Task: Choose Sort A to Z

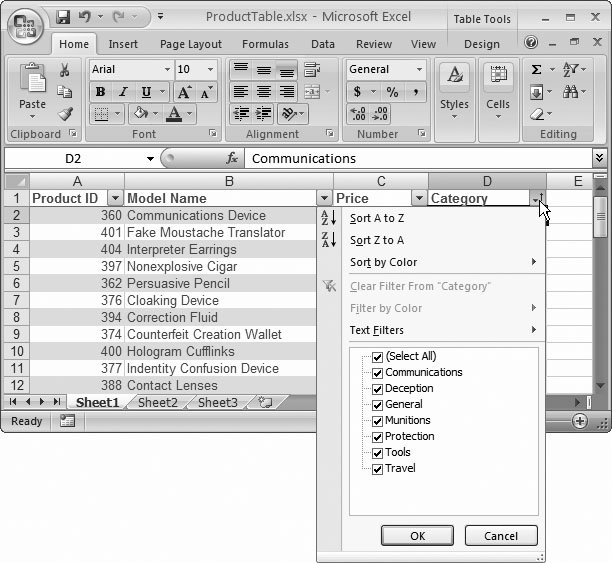Action: click(377, 218)
